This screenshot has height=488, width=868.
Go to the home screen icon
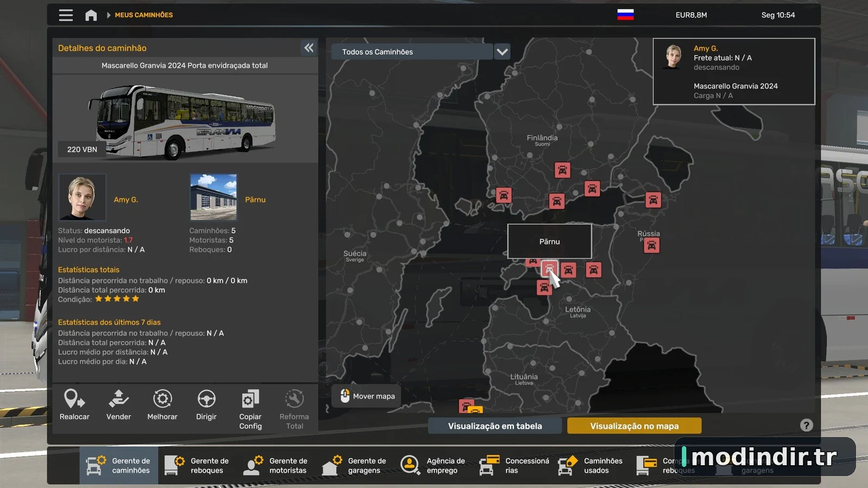(91, 15)
